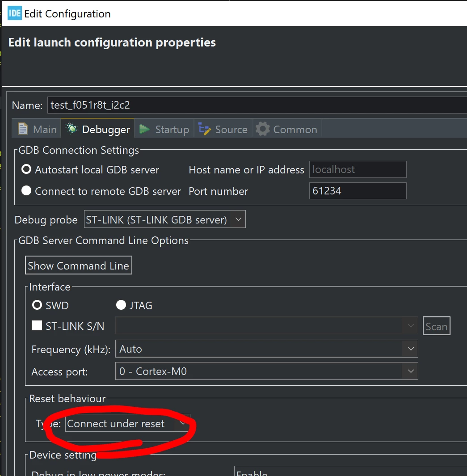Click the Edit Configuration window title

pos(67,14)
